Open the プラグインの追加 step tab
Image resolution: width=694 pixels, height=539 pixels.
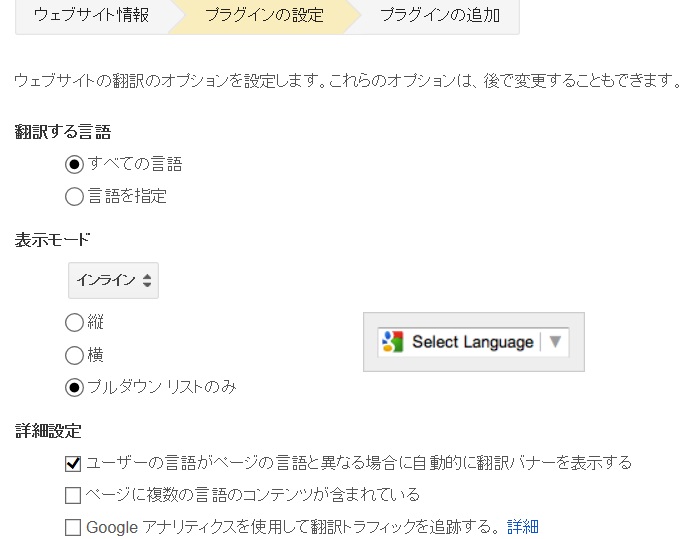pyautogui.click(x=440, y=15)
